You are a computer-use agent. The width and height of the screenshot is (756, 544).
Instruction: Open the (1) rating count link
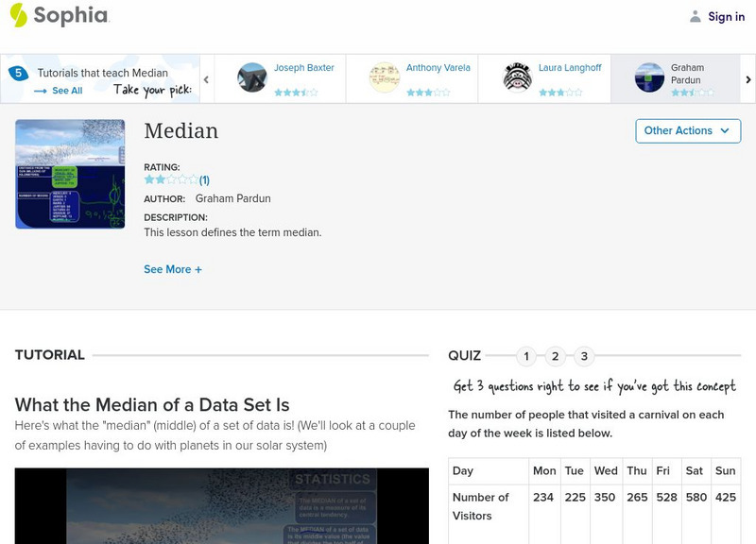(x=204, y=180)
